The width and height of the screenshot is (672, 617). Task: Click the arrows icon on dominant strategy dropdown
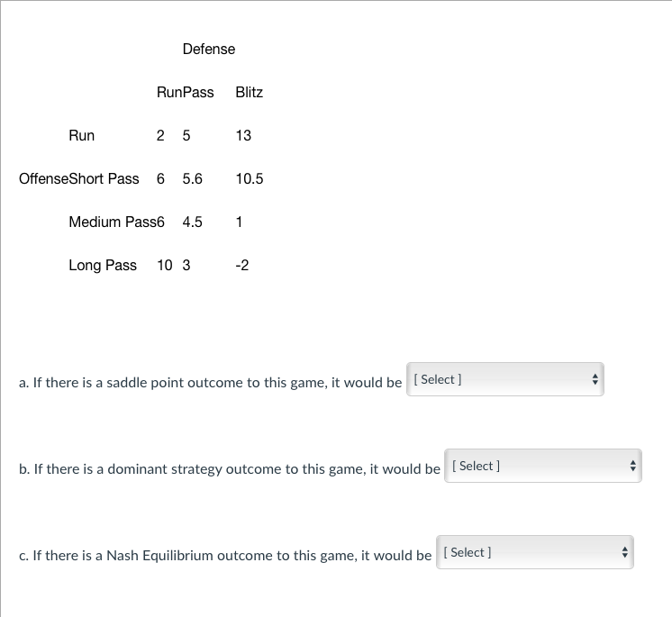point(633,466)
